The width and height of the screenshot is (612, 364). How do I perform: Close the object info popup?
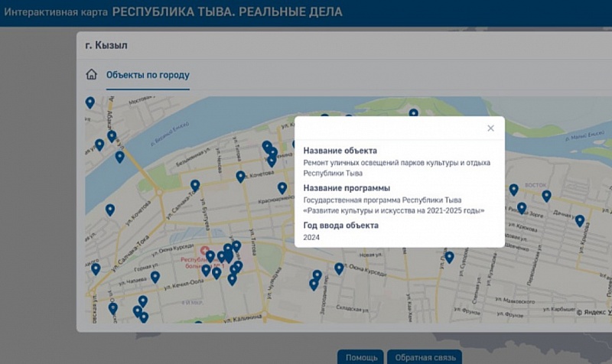tap(490, 128)
